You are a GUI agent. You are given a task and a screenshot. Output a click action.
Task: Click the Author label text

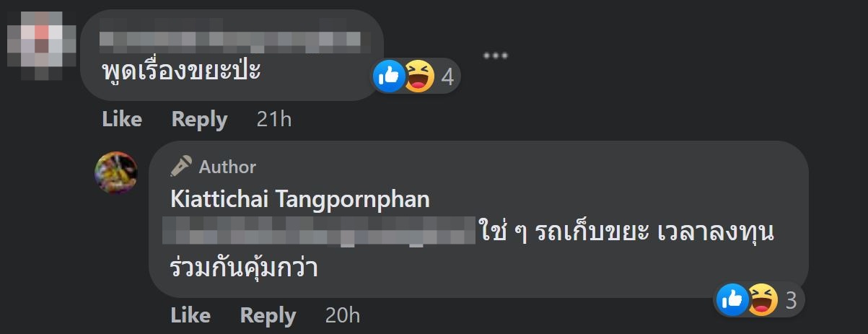click(227, 167)
